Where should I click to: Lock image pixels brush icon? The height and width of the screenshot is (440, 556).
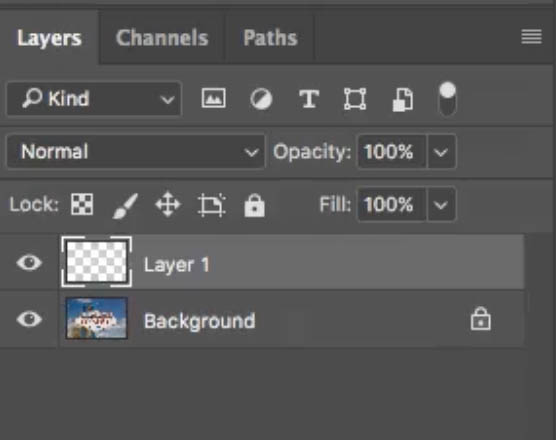click(125, 205)
